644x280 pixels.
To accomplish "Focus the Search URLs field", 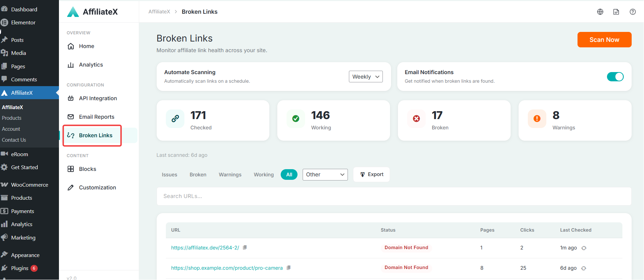I will 394,196.
